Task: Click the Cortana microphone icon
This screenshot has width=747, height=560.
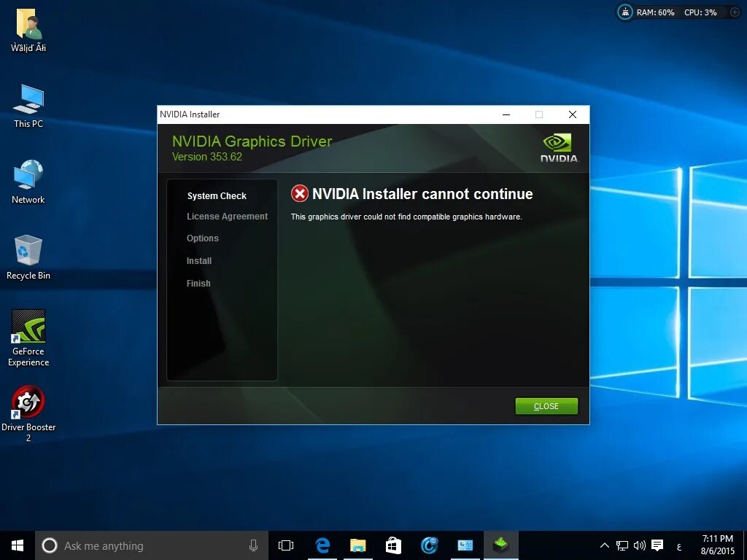Action: (253, 545)
